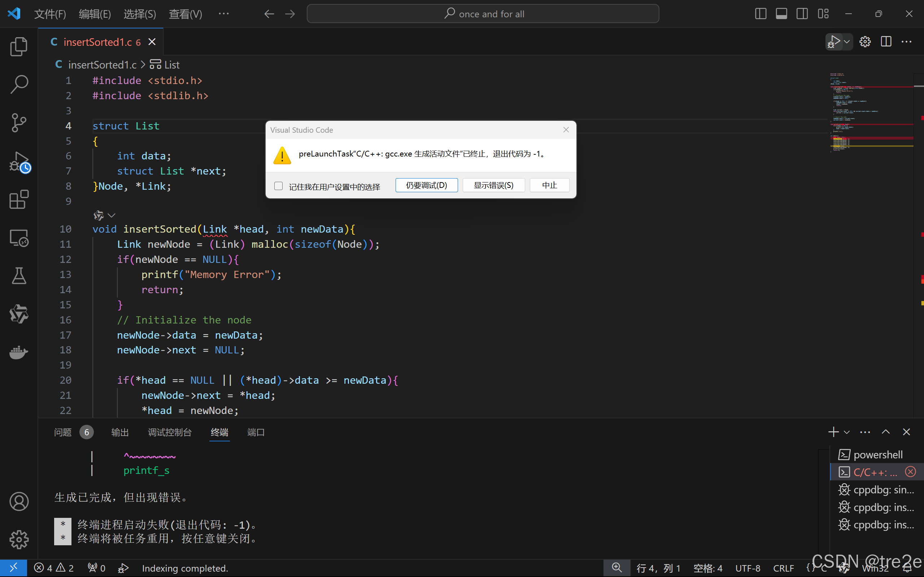Open the Explorer view in the activity bar
Screen dimensions: 924x577
19,47
